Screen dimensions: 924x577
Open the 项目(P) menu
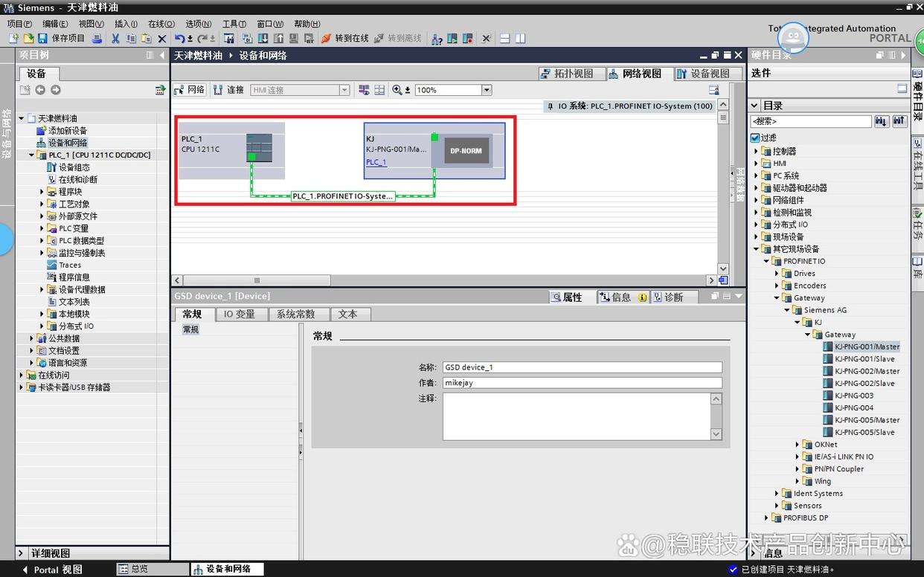19,24
